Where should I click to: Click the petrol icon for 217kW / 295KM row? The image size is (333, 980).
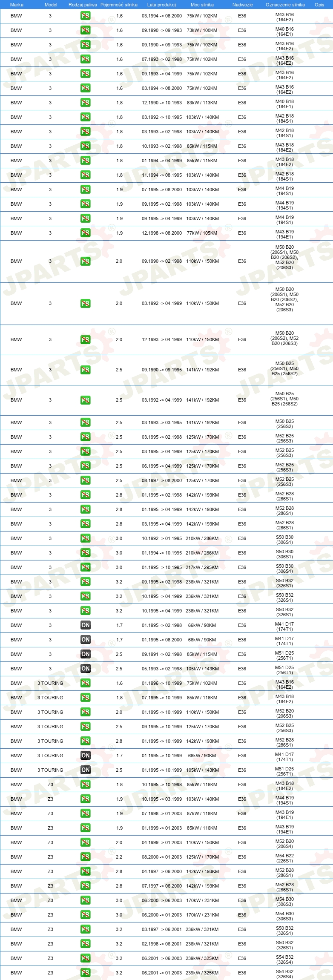[x=85, y=567]
